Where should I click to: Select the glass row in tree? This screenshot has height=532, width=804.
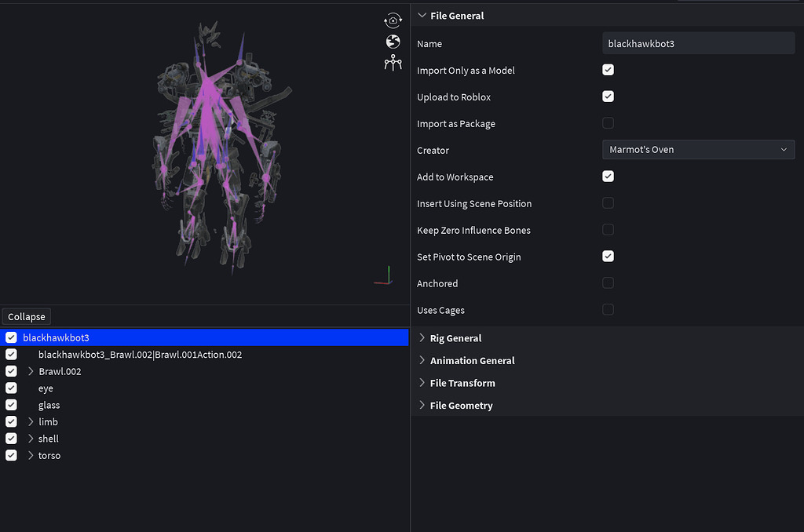tap(204, 405)
